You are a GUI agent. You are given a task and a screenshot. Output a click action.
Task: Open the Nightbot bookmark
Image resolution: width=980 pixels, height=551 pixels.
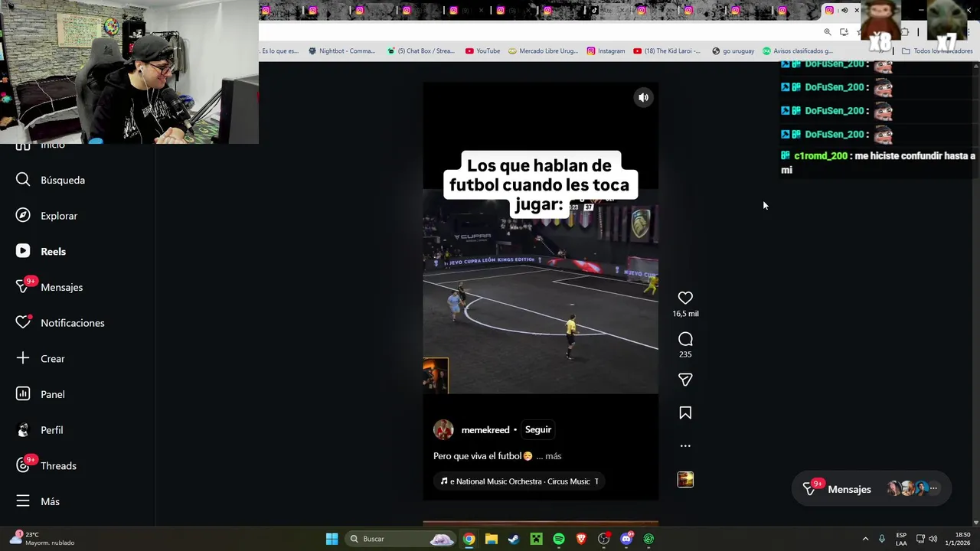pyautogui.click(x=341, y=51)
